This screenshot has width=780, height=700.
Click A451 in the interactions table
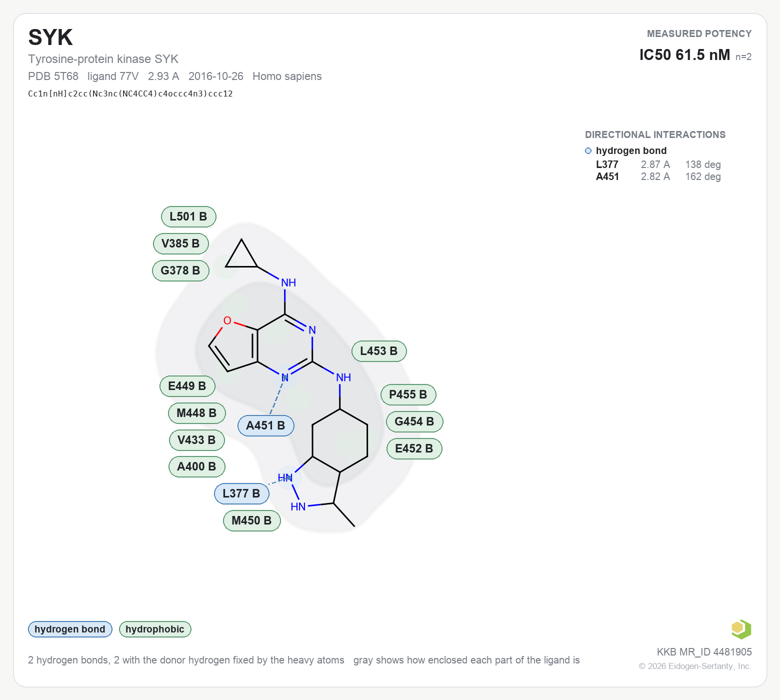[607, 176]
